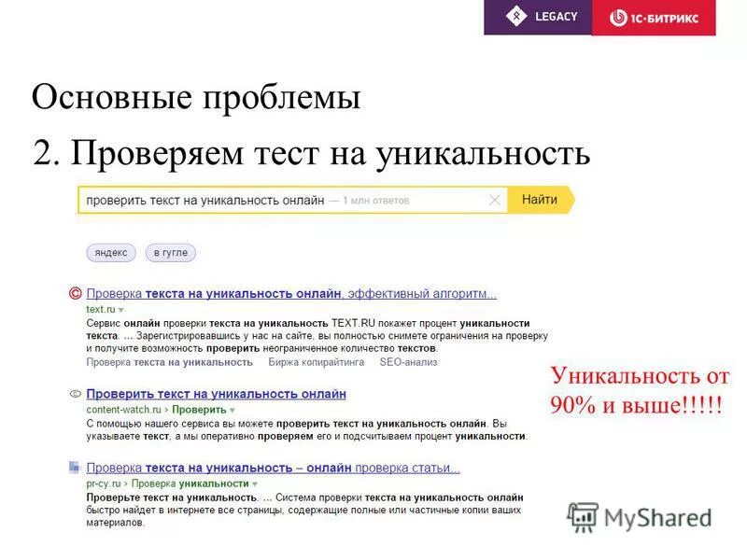This screenshot has width=747, height=560.
Task: Expand the text.ru dropdown arrow
Action: coord(121,310)
